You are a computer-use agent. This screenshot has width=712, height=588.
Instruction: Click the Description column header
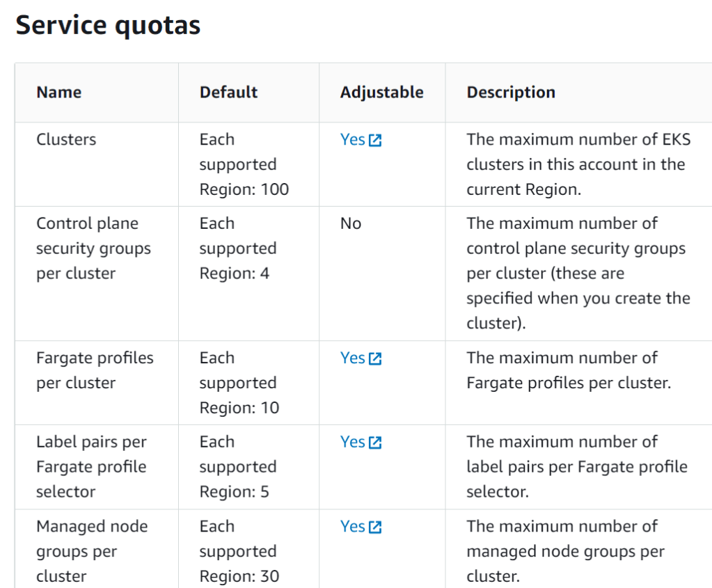point(511,93)
